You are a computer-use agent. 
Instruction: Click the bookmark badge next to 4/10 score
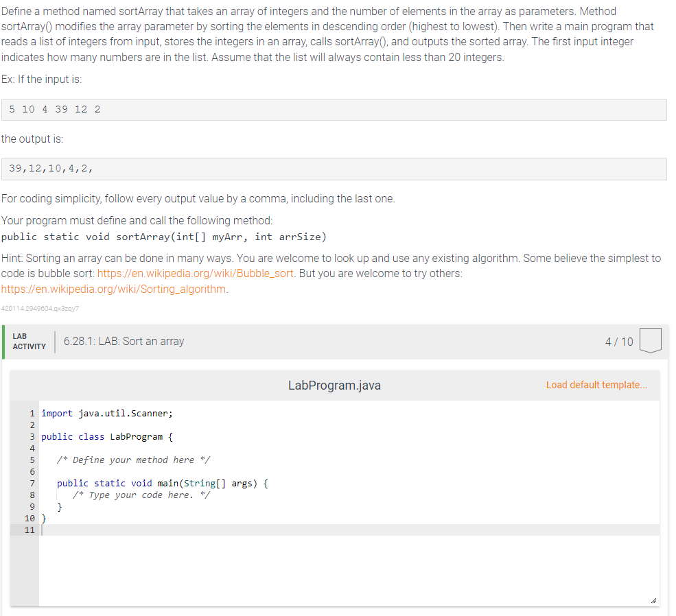pos(651,340)
